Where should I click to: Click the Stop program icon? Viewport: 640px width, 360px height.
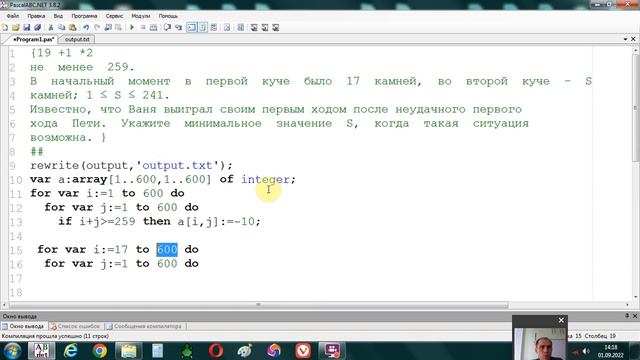(x=143, y=27)
